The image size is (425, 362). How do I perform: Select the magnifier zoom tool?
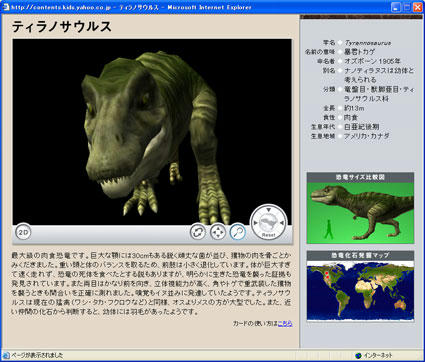(x=238, y=232)
